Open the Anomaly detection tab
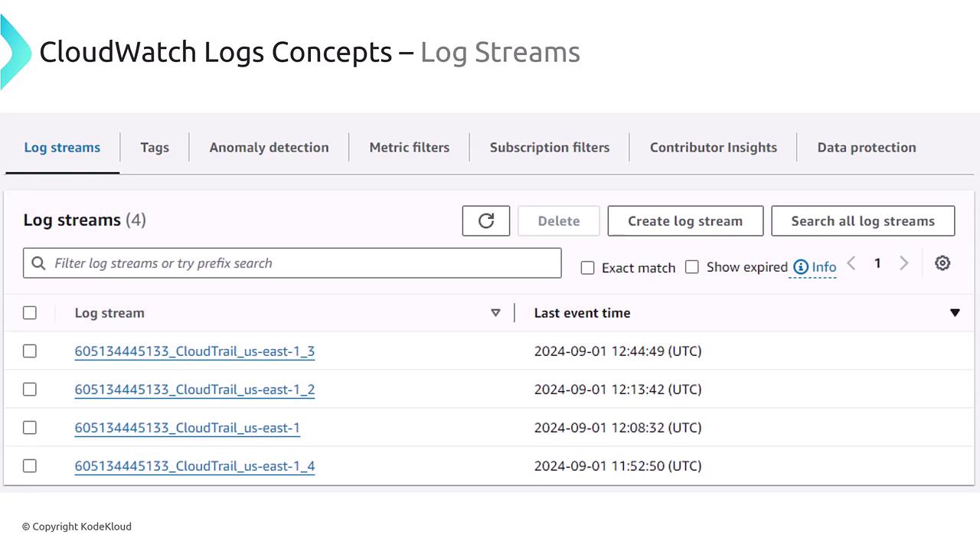The height and width of the screenshot is (551, 980). (269, 148)
